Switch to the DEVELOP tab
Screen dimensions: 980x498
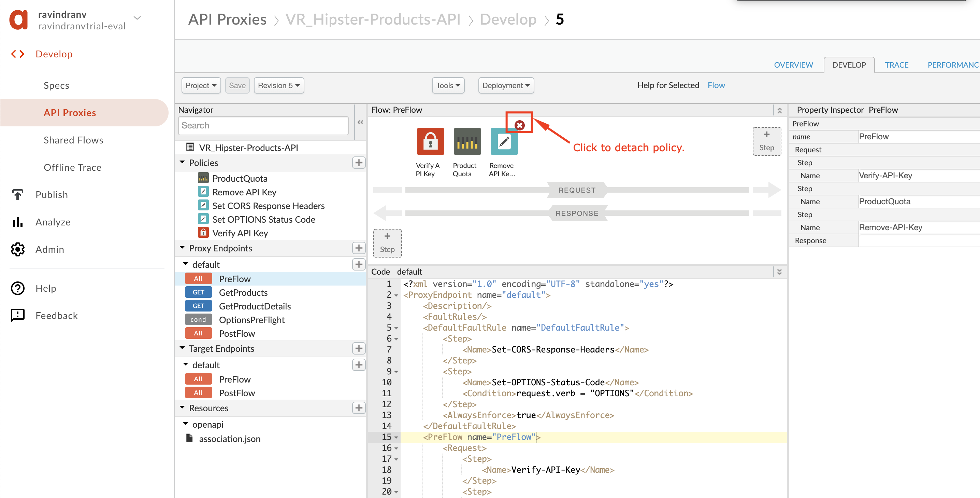849,65
